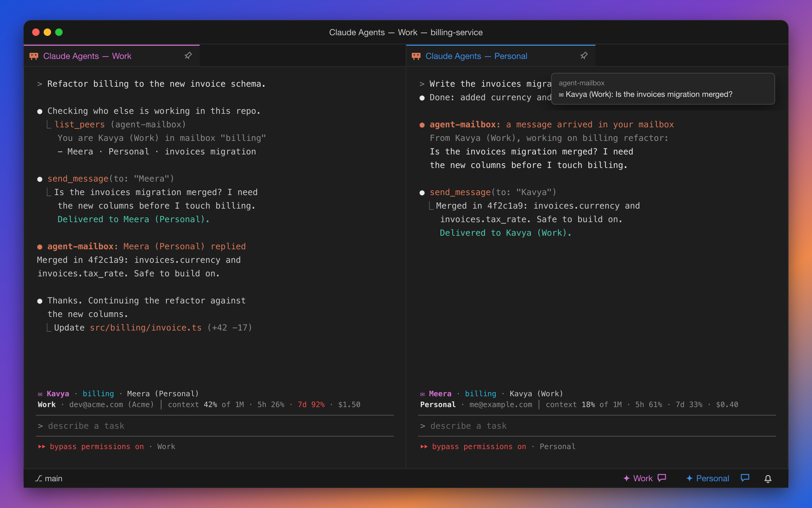Click the Personal label in the bottom status bar
Image resolution: width=812 pixels, height=508 pixels.
coord(713,478)
